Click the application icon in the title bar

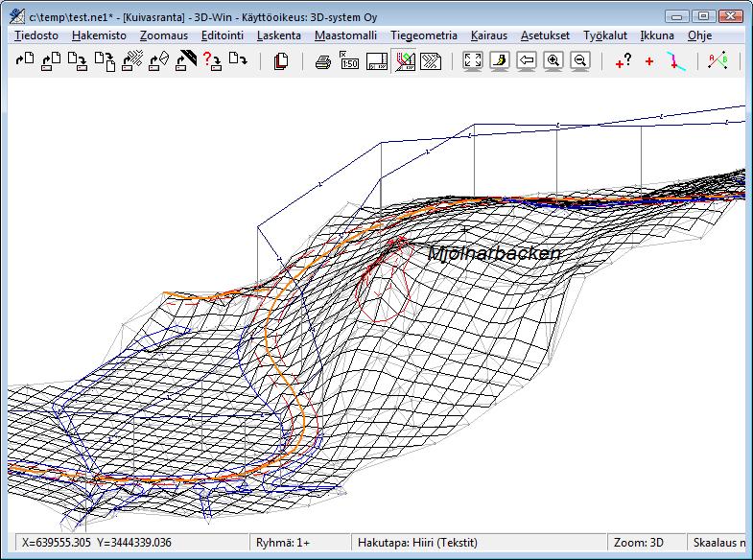[17, 17]
